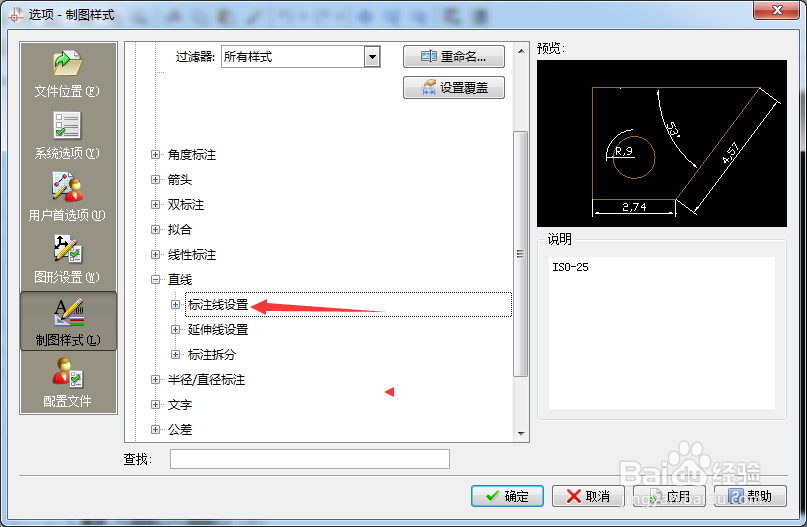
Task: Click the 查找 (Find) input field
Action: [310, 459]
